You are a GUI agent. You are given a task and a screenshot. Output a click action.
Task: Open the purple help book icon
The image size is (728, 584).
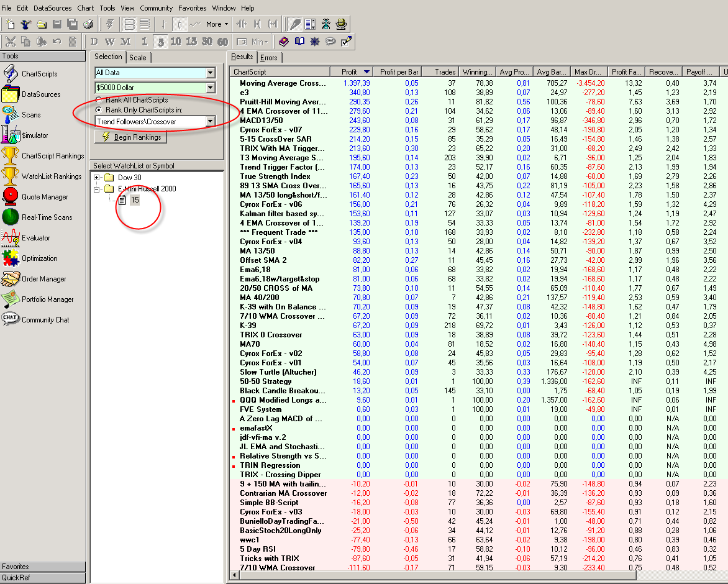[x=284, y=42]
